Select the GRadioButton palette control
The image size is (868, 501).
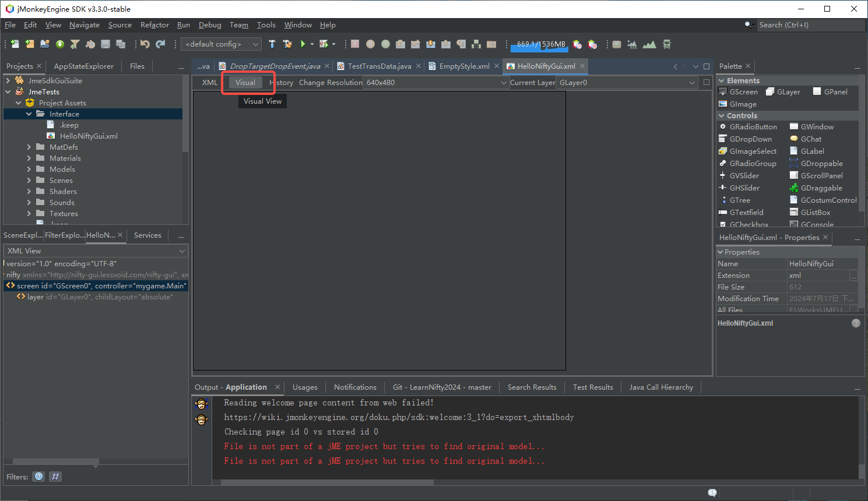(748, 127)
